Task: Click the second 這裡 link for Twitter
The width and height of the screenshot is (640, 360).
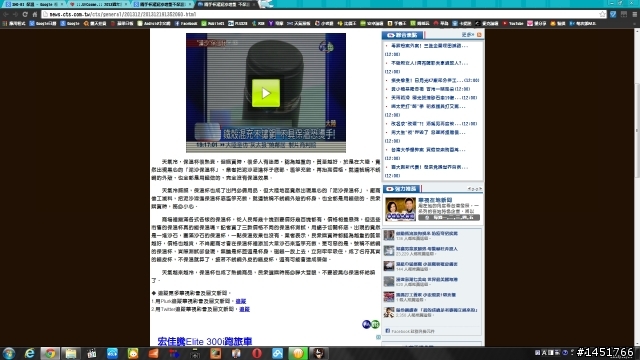Action: [x=244, y=309]
